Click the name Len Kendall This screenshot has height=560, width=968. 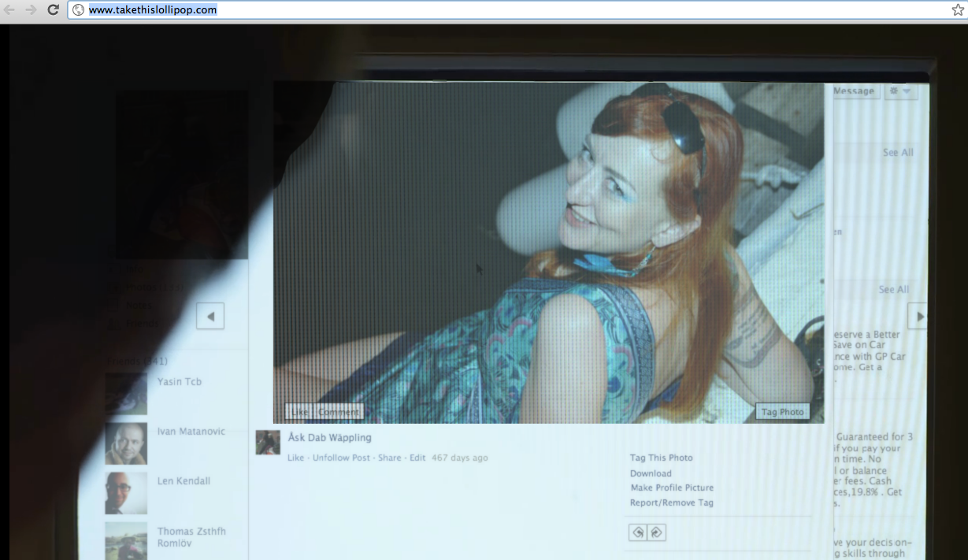pyautogui.click(x=184, y=481)
